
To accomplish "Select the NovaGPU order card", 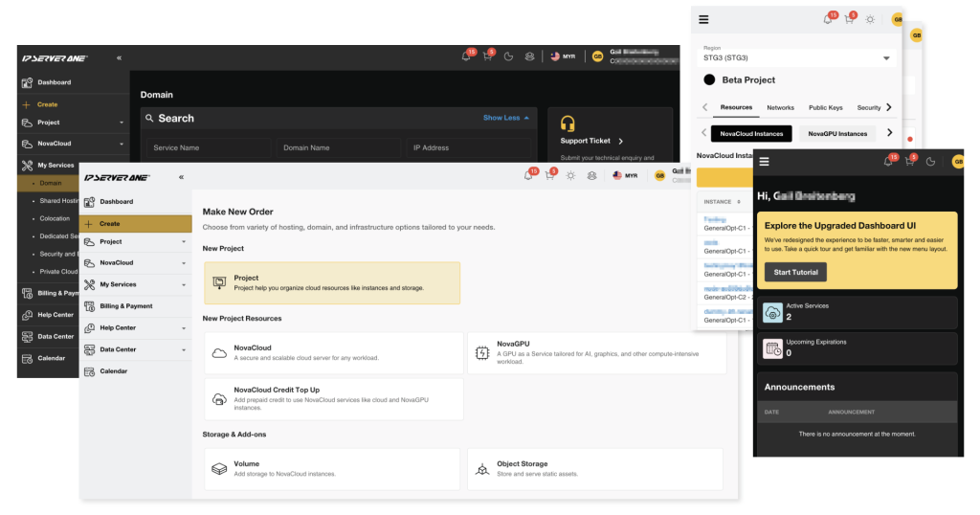I will pyautogui.click(x=597, y=353).
